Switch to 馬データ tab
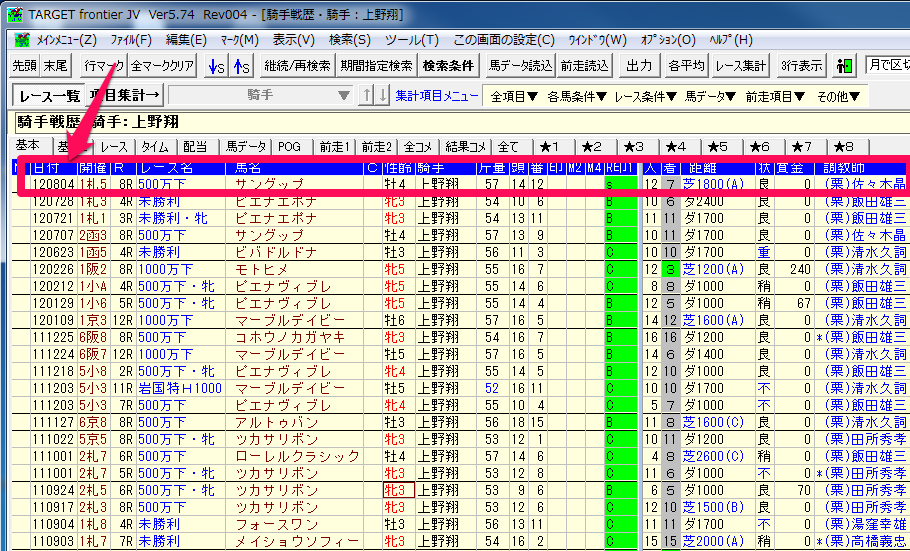This screenshot has width=910, height=551. pos(245,147)
